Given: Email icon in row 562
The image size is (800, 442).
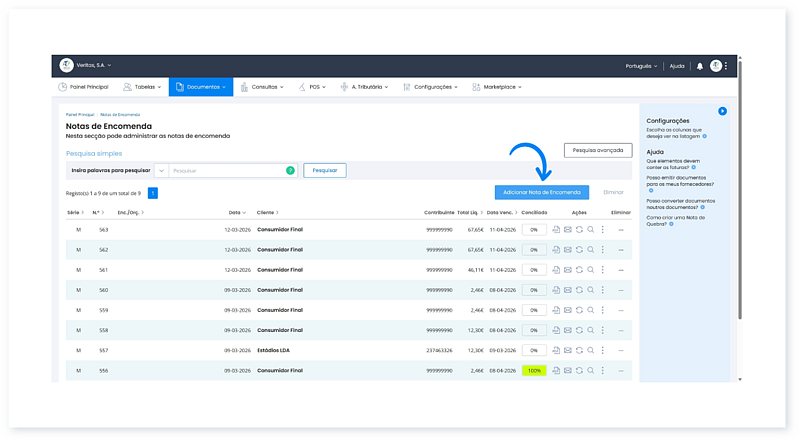Looking at the screenshot, I should (x=567, y=250).
